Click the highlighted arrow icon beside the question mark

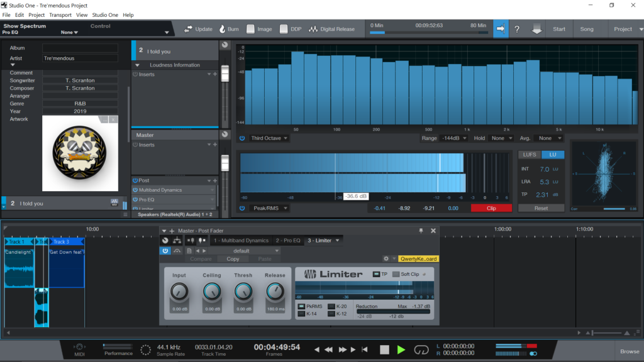[x=501, y=29]
